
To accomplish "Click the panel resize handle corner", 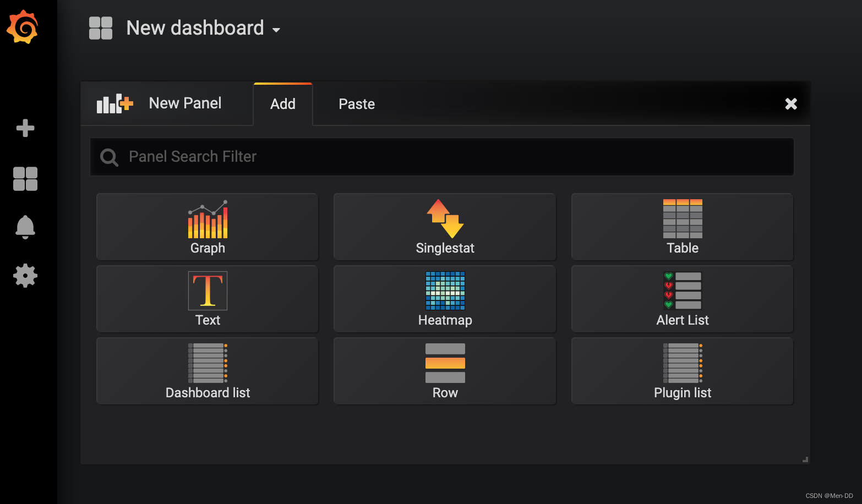I will point(805,459).
